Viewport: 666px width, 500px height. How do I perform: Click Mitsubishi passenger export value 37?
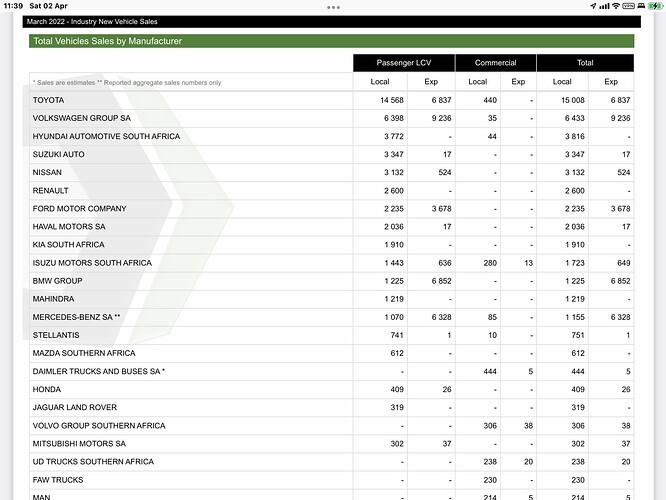pyautogui.click(x=447, y=444)
